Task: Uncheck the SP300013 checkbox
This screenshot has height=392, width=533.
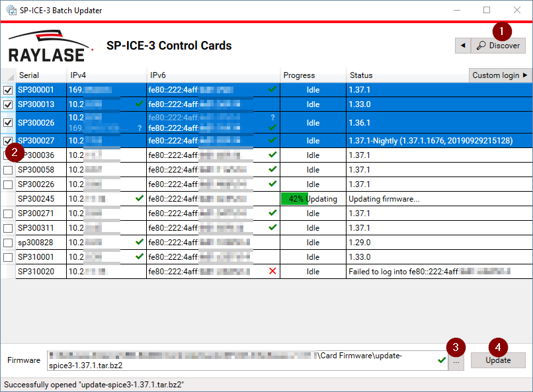Action: pyautogui.click(x=8, y=104)
